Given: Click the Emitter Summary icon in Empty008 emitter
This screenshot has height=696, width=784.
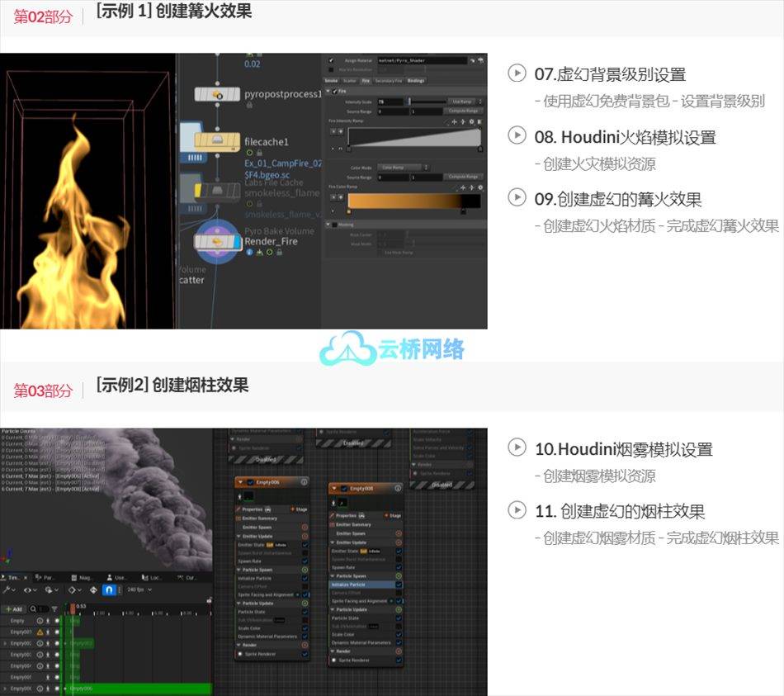Looking at the screenshot, I should (x=332, y=525).
